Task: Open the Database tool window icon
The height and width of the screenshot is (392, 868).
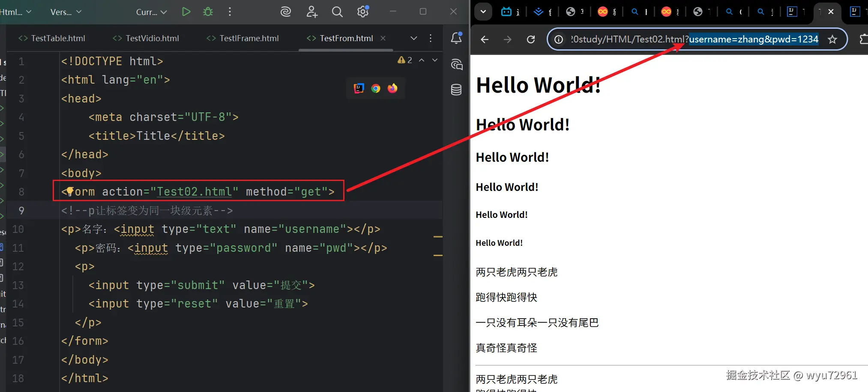Action: pyautogui.click(x=456, y=90)
